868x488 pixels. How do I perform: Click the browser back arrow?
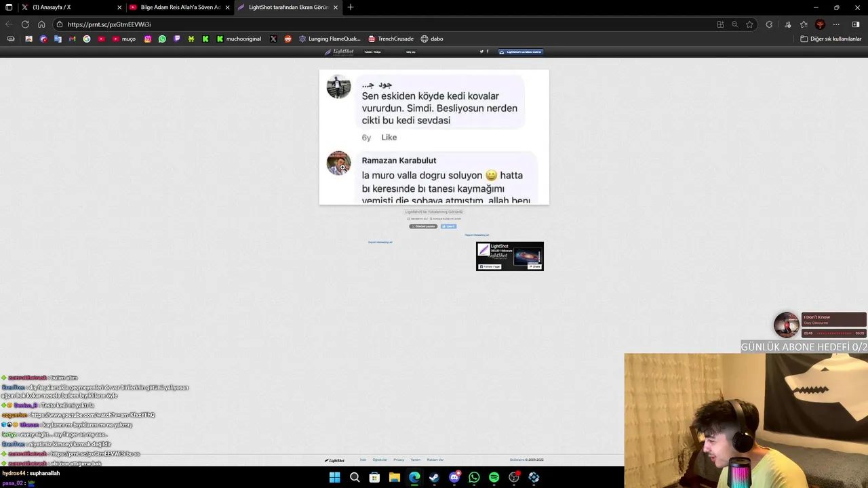[9, 24]
